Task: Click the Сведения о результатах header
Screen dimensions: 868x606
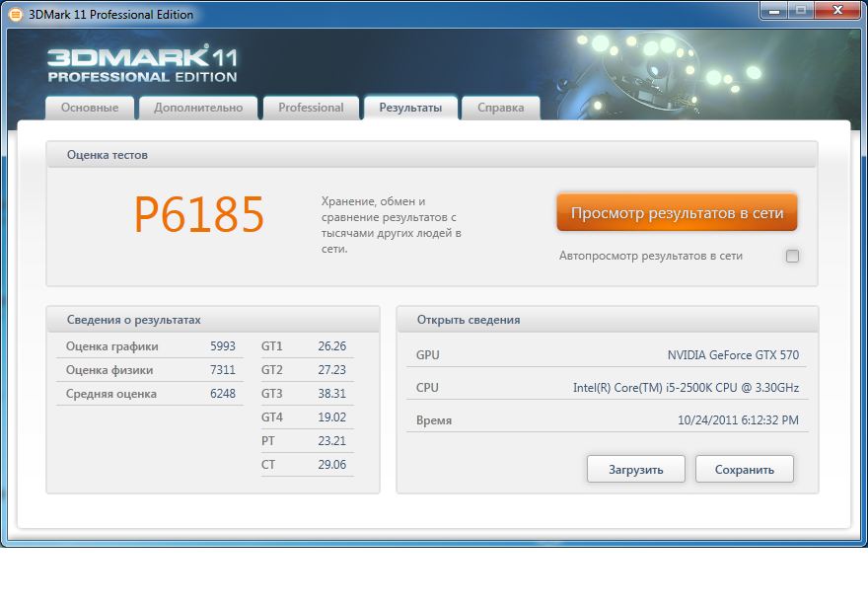Action: (133, 320)
